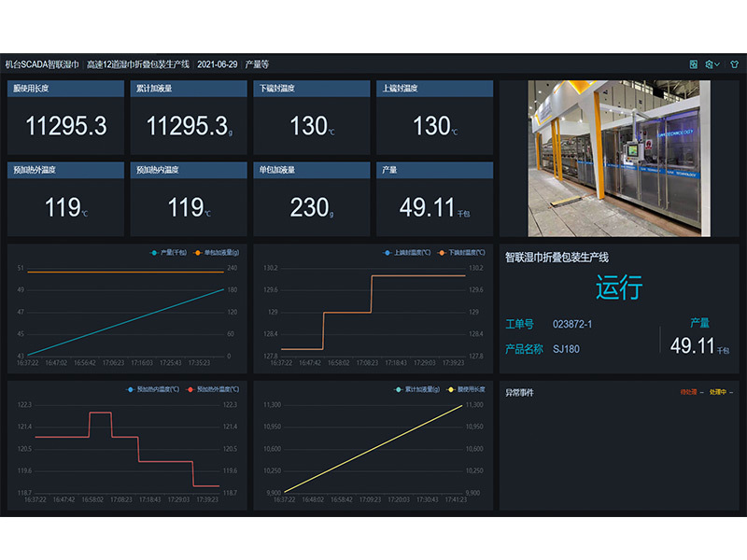The height and width of the screenshot is (560, 747).
Task: Select the 产量 card header in top grid
Action: [434, 170]
